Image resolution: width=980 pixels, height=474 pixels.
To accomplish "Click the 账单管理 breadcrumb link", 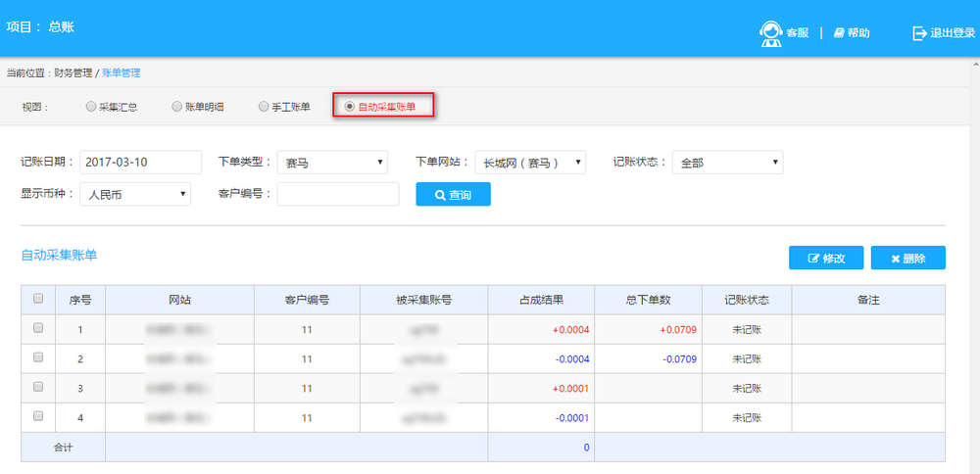I will (122, 73).
